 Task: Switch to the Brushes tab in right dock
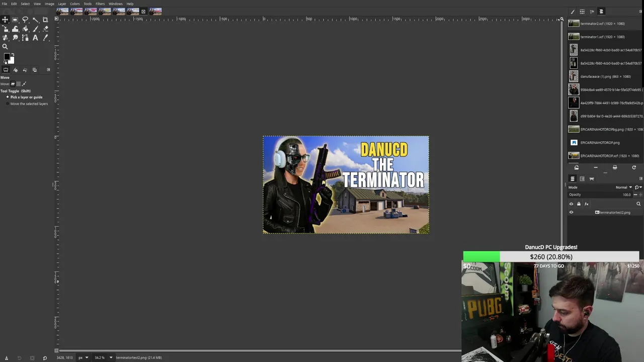pos(573,12)
